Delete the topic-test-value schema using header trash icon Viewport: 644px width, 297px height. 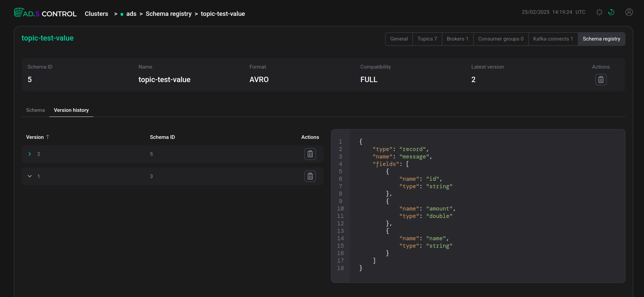point(600,80)
